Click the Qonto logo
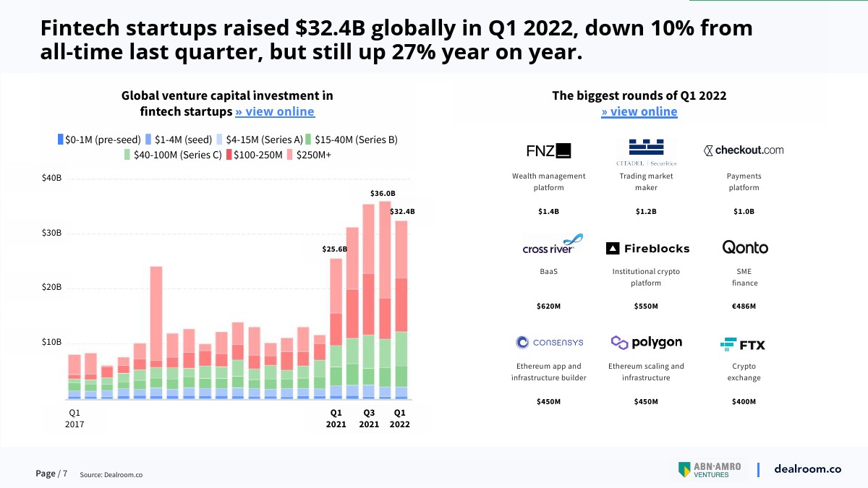868x488 pixels. [744, 248]
